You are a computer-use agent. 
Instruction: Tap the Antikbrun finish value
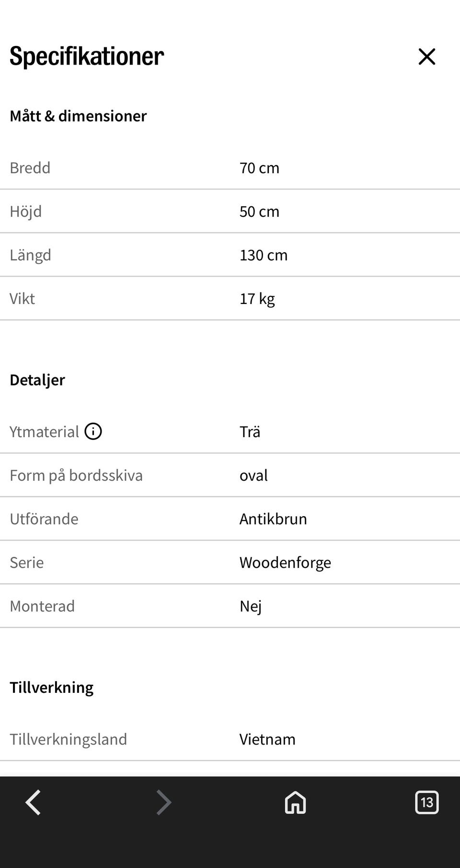pos(273,519)
